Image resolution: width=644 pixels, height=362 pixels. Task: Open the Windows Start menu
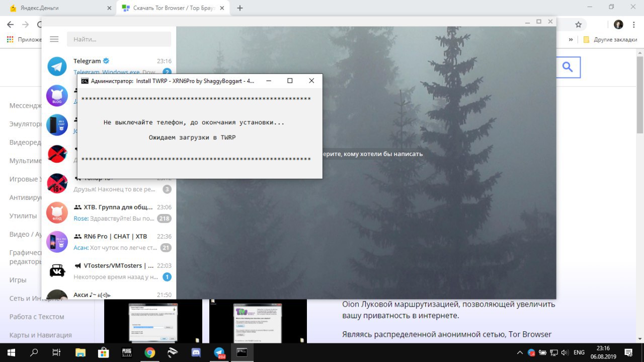tap(11, 352)
